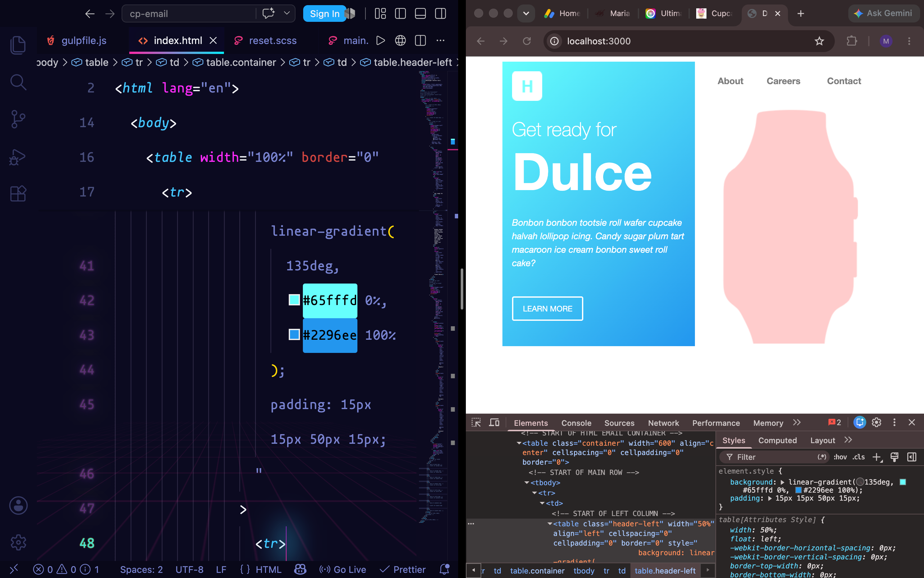Click the #2296ee color swatch in editor
Viewport: 924px width, 578px height.
pyautogui.click(x=294, y=335)
